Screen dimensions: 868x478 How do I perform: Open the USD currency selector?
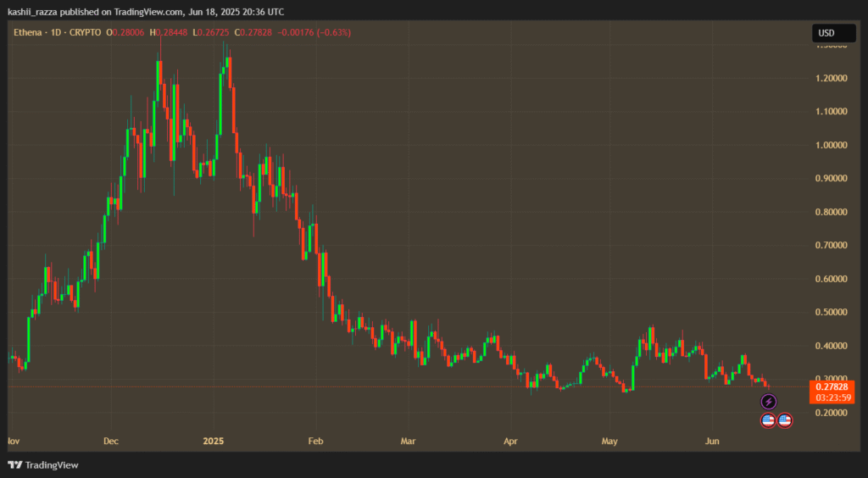[834, 33]
